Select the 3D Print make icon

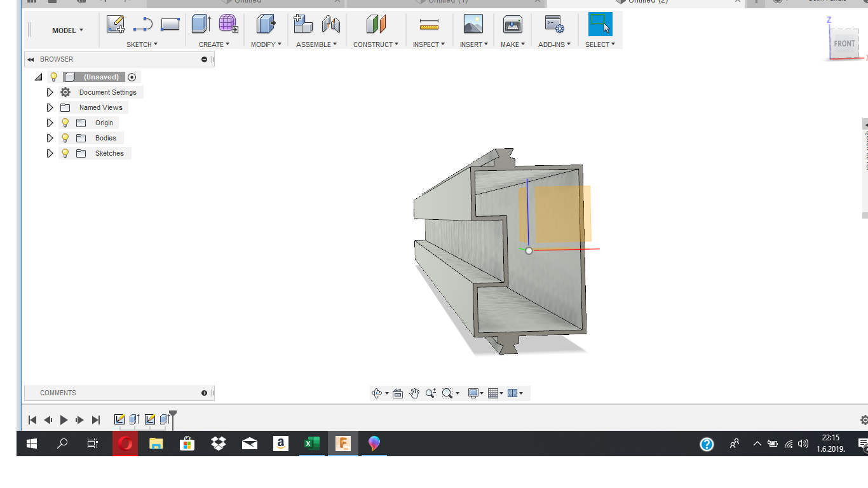point(512,25)
